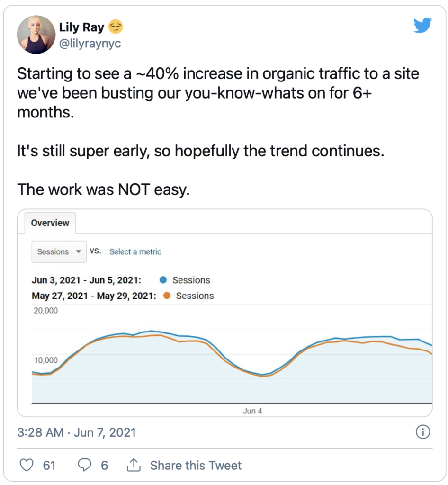Click the 61 likes count
This screenshot has width=448, height=485.
pos(49,465)
